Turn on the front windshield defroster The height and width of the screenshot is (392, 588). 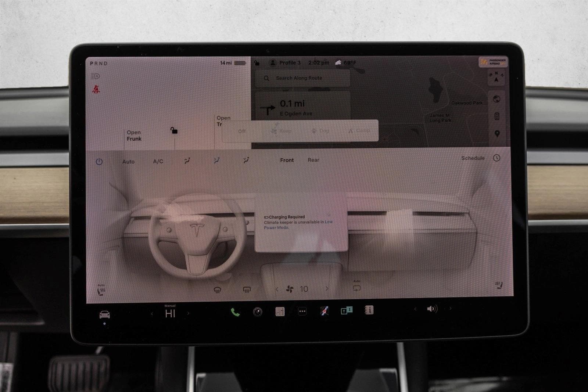(x=218, y=290)
